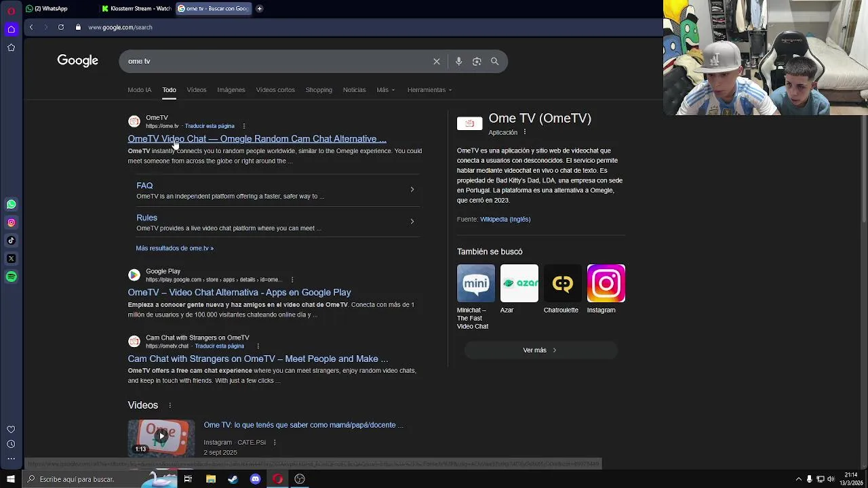This screenshot has width=868, height=488.
Task: Open options beside Videos heading
Action: [170, 405]
